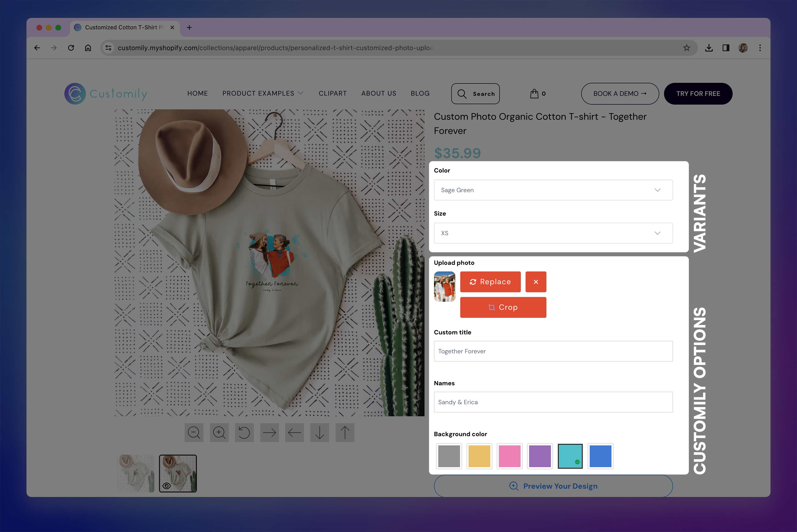This screenshot has width=797, height=532.
Task: Move design left with left arrow
Action: [295, 433]
